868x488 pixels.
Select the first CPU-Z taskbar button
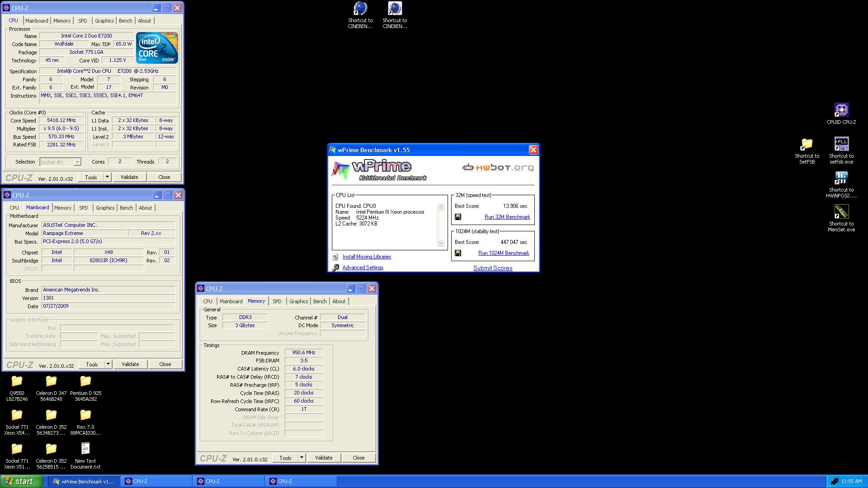(x=157, y=482)
